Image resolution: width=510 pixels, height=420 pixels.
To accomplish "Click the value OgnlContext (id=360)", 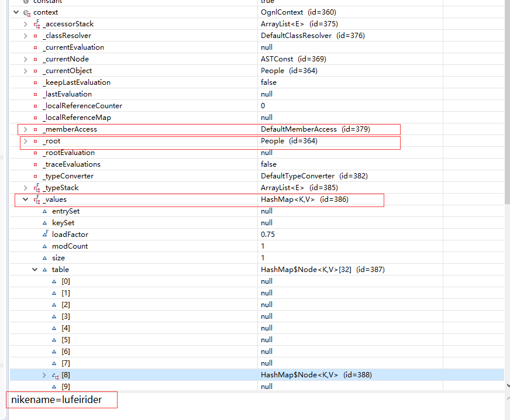I will tap(299, 12).
